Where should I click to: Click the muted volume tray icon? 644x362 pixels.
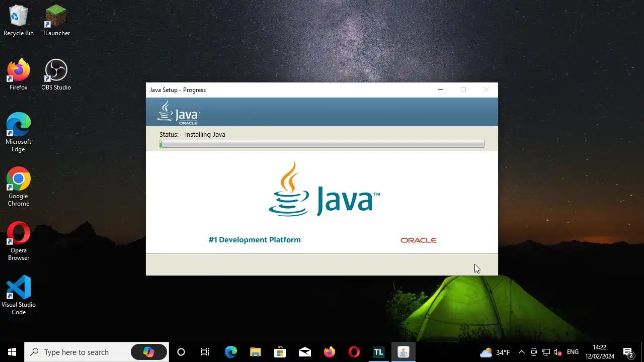[x=557, y=352]
